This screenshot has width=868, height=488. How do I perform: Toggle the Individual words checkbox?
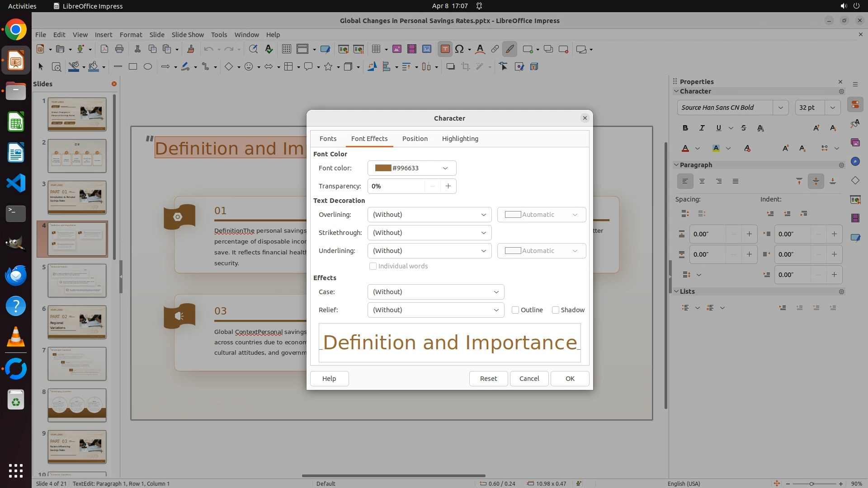click(x=373, y=266)
